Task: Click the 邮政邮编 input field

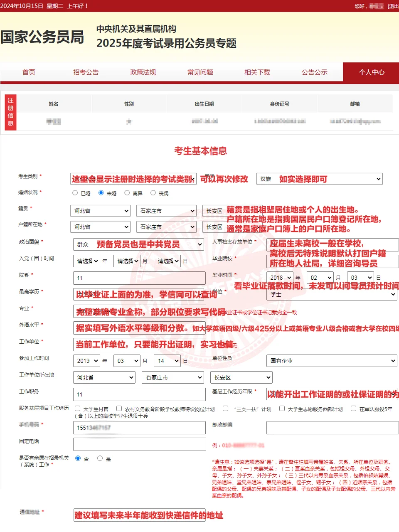Action: (332, 428)
